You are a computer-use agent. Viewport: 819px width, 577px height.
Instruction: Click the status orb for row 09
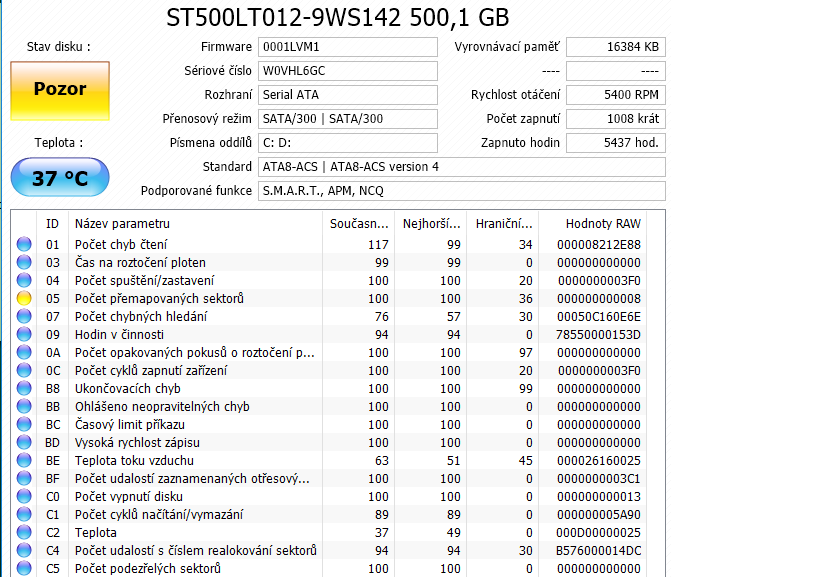24,334
